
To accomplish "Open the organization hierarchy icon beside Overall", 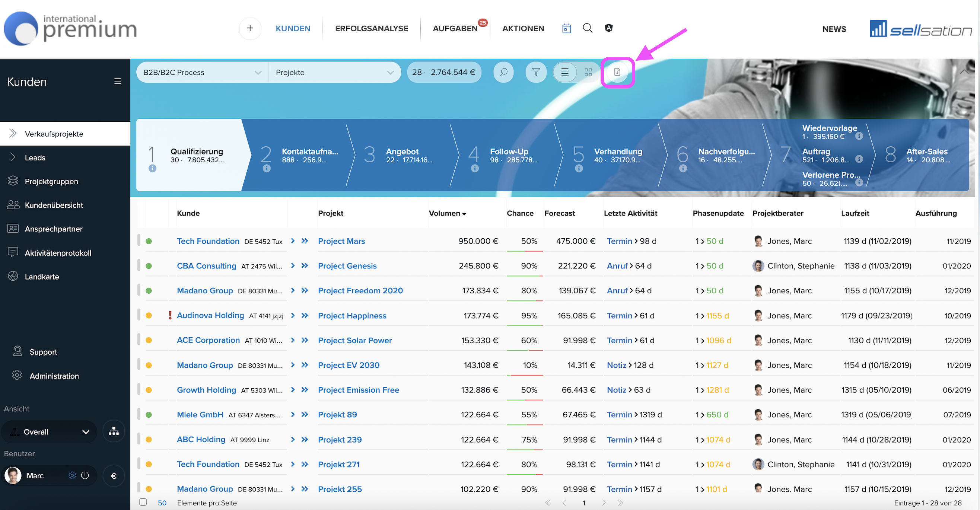I will point(114,431).
